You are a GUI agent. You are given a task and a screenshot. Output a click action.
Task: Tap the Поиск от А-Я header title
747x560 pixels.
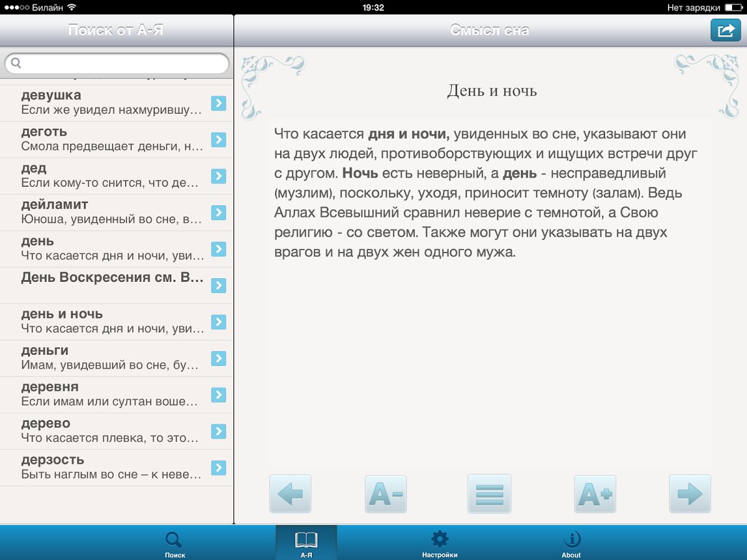pyautogui.click(x=116, y=30)
